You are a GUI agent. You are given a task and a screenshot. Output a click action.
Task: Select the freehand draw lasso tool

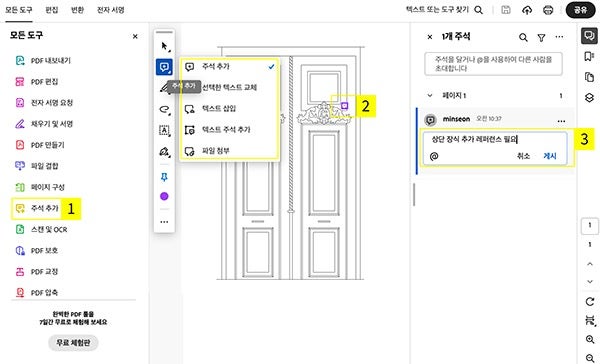click(165, 109)
